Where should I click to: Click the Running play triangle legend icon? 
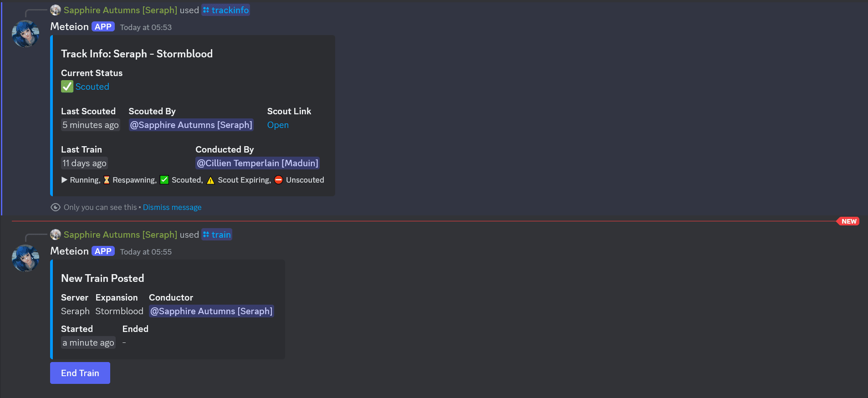(x=64, y=180)
